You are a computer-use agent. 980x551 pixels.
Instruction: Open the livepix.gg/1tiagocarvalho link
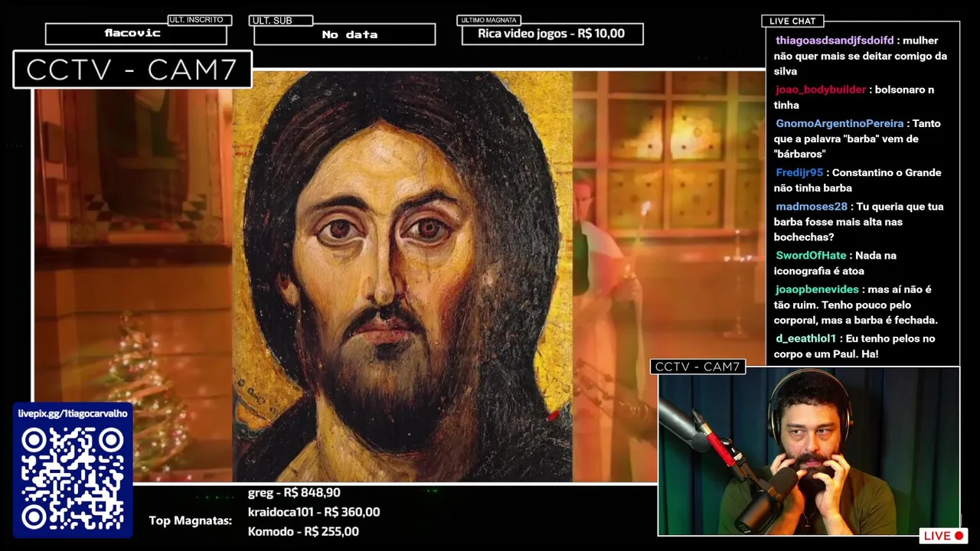tap(73, 413)
